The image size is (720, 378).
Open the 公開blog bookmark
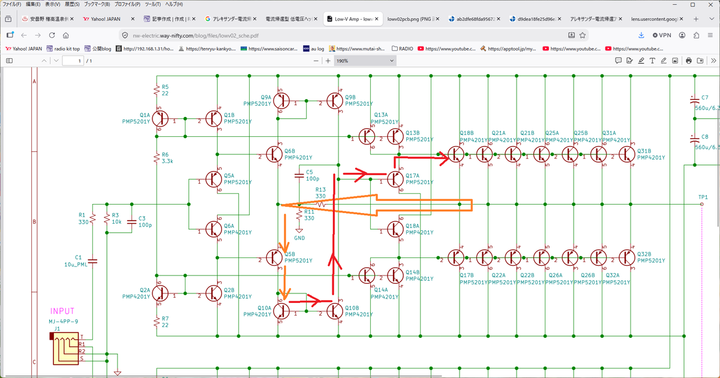click(98, 48)
